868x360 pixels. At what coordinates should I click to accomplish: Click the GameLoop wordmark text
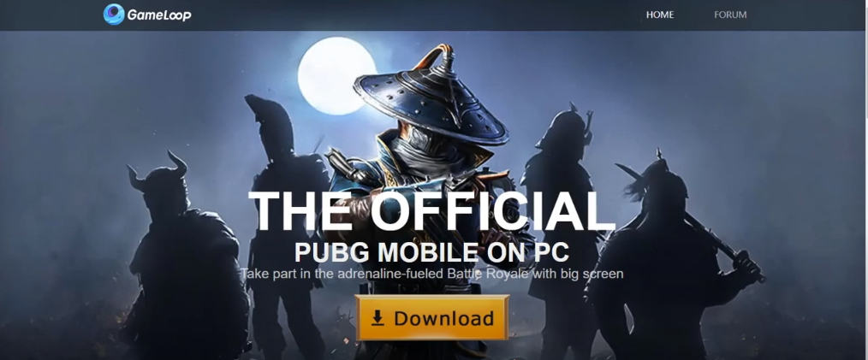[159, 15]
